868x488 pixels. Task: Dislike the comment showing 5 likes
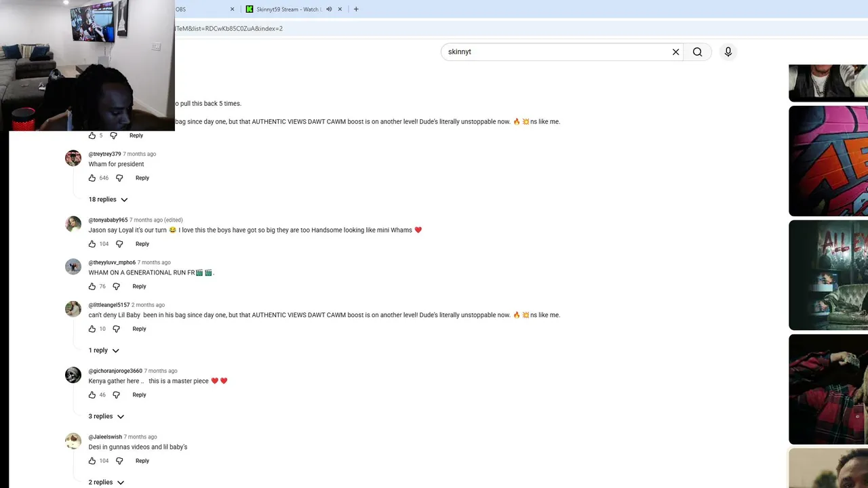coord(113,136)
